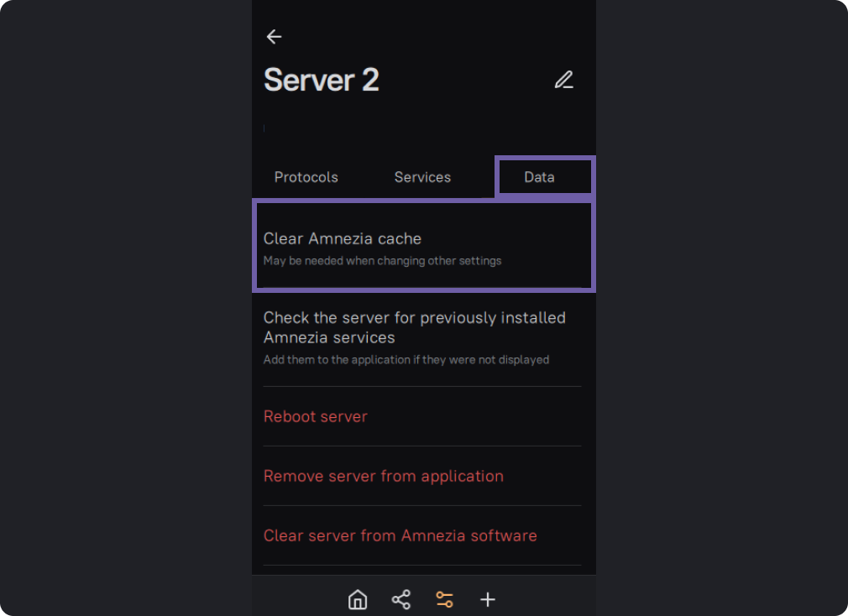Click 'Add them to the application' description text
The width and height of the screenshot is (848, 616).
click(406, 360)
